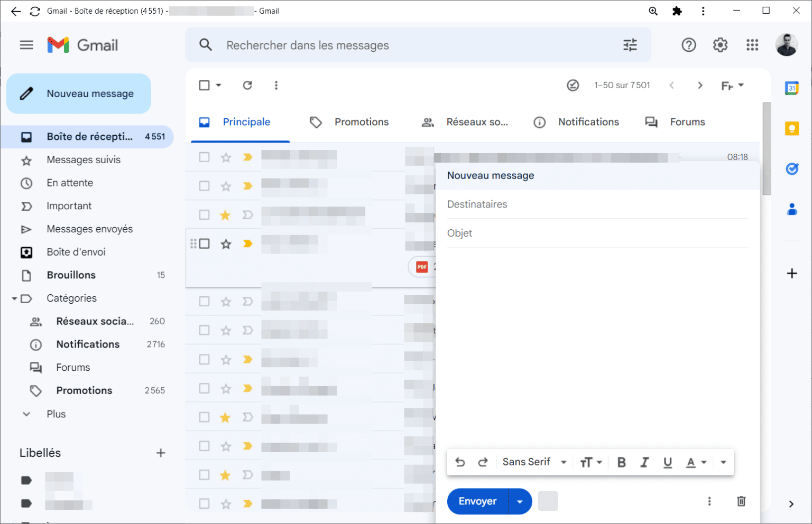812x524 pixels.
Task: Open Google Calendar in the side panel
Action: 791,88
